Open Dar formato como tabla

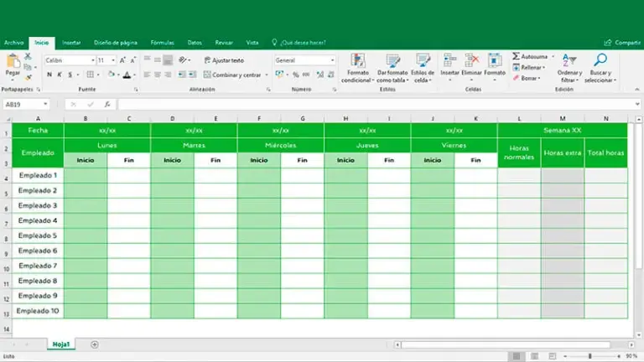point(392,68)
